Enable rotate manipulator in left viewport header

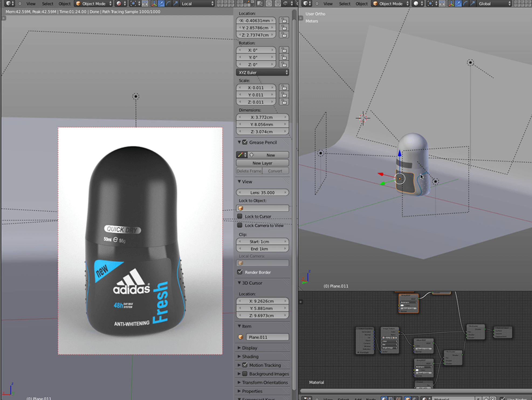point(168,4)
